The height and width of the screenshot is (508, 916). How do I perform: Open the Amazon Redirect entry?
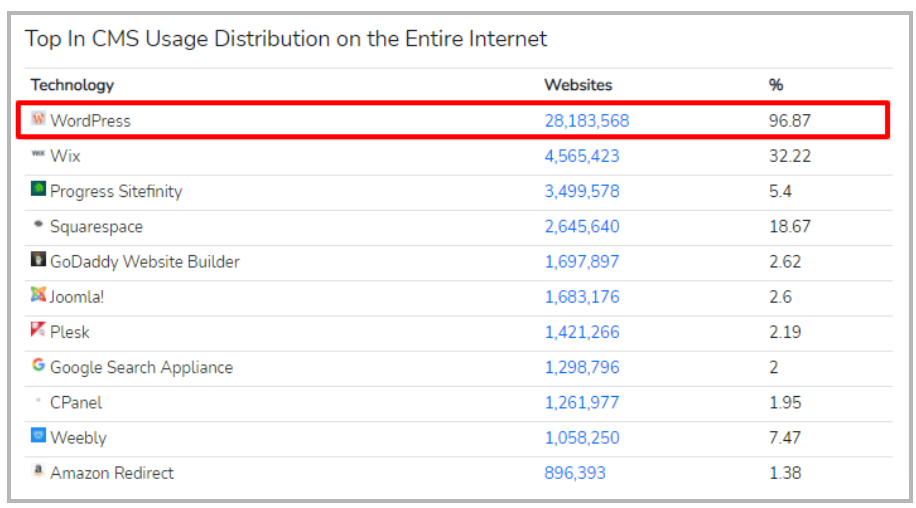[x=112, y=473]
